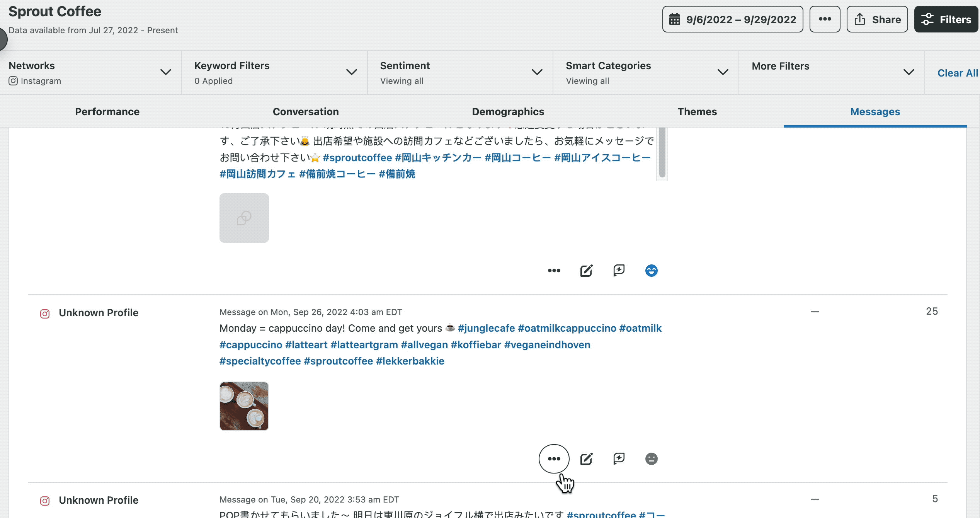Click the reply icon on the cappuccino message
This screenshot has height=518, width=980.
click(619, 459)
